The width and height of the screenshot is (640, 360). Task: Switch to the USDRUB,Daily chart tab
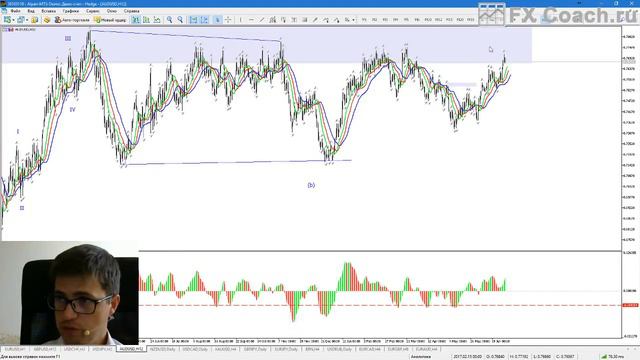339,349
